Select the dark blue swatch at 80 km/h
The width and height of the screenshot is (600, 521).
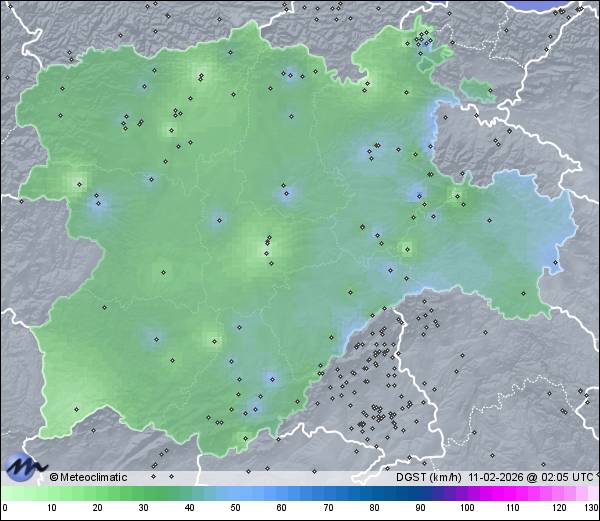[375, 494]
